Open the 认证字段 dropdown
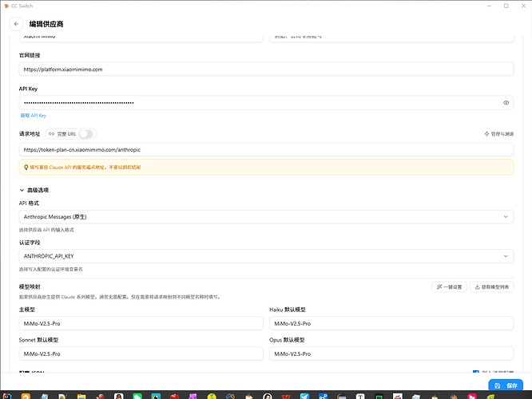Screen dimensions: 532x399 pos(266,256)
